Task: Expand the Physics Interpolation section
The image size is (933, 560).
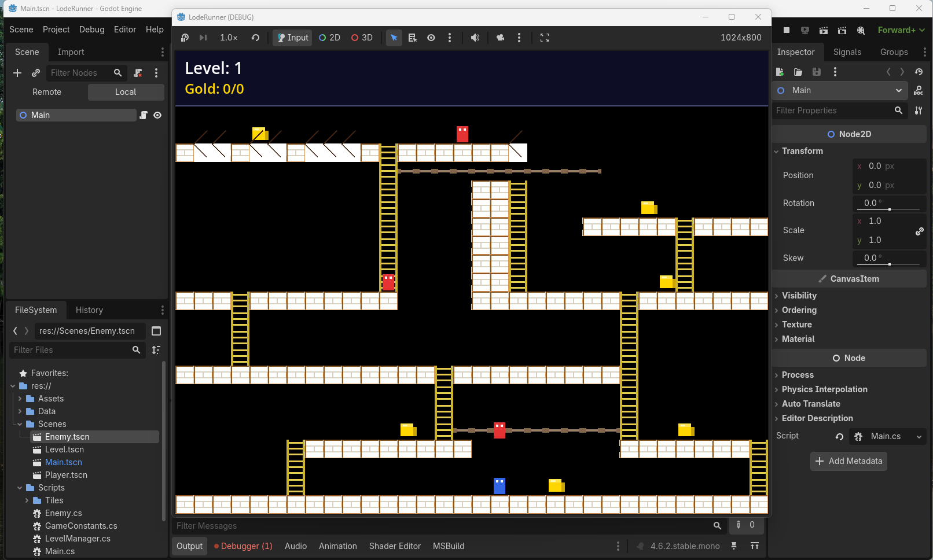Action: [x=824, y=389]
